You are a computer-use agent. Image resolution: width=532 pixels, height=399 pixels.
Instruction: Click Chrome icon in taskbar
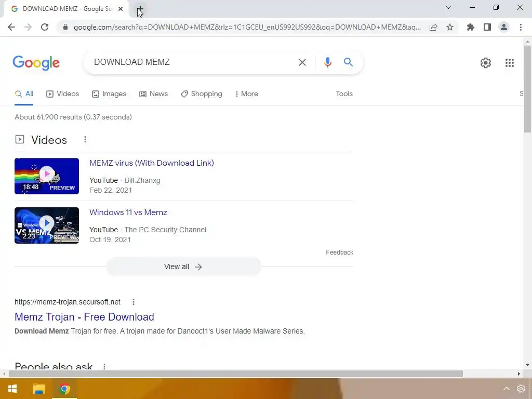coord(64,389)
